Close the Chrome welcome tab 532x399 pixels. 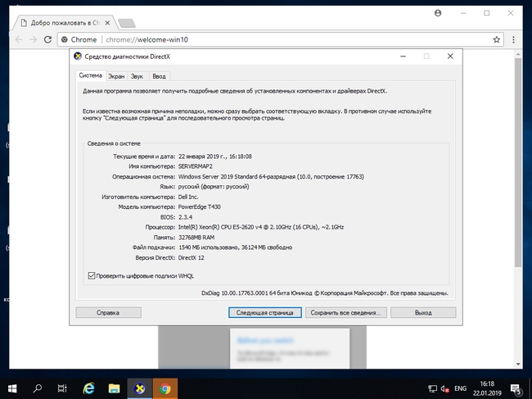tap(107, 23)
